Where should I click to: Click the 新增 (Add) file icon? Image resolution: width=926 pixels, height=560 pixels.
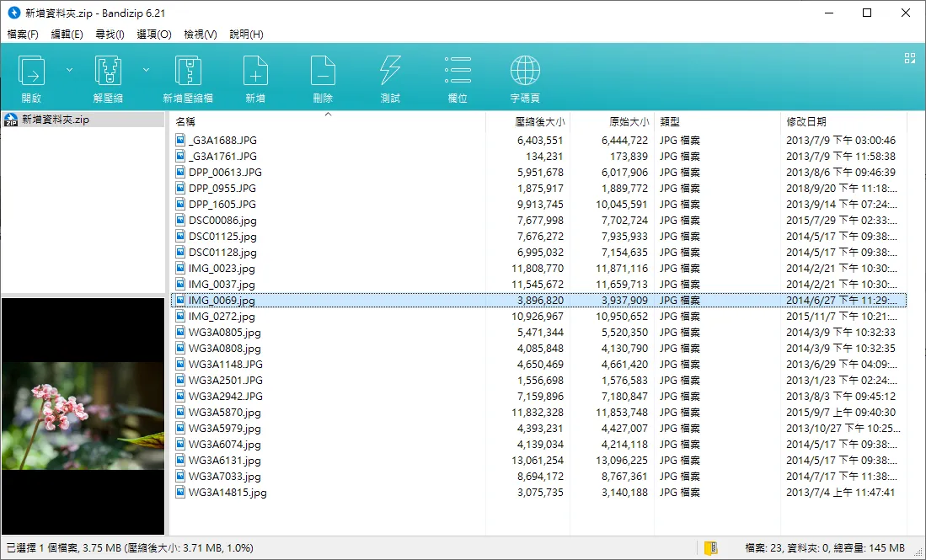point(255,71)
